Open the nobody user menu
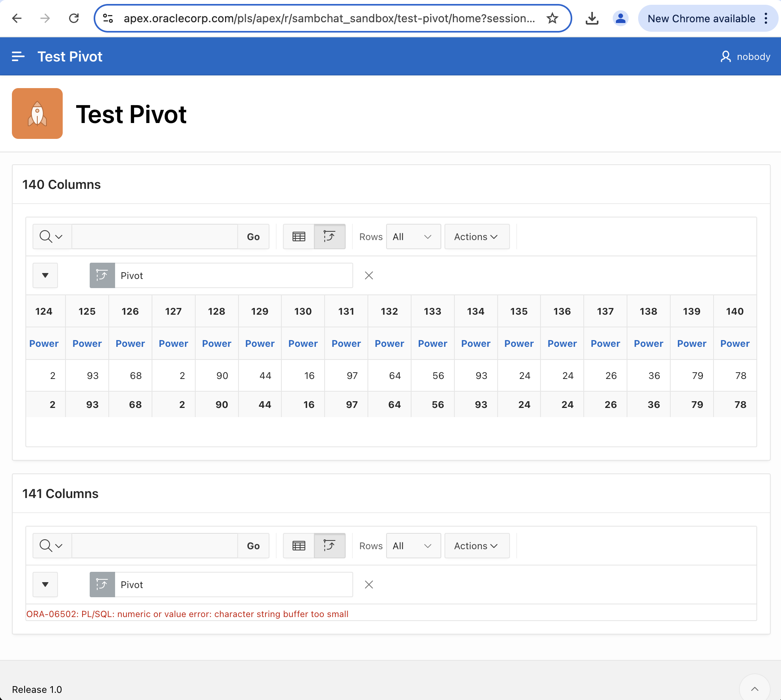781x700 pixels. click(x=745, y=57)
